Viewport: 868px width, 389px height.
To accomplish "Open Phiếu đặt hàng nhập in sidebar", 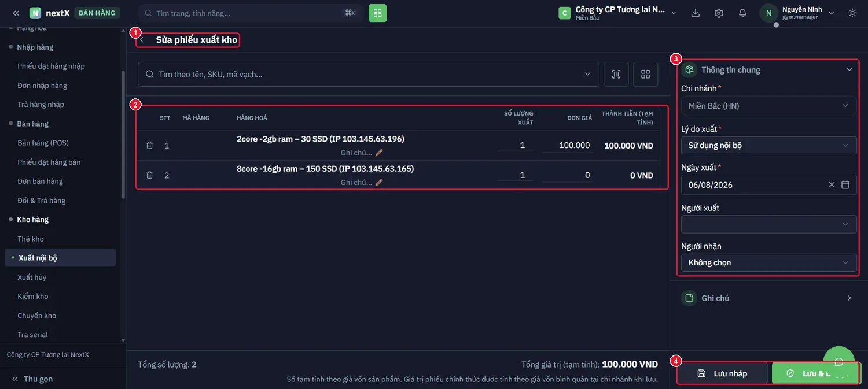I will [51, 66].
